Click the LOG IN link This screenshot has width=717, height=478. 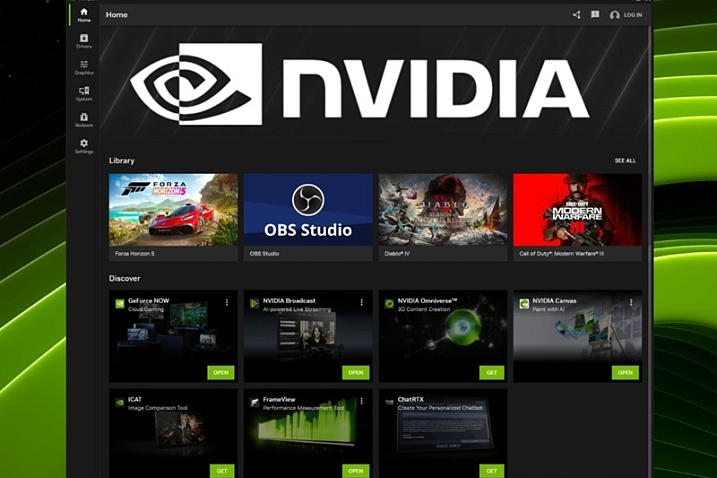point(633,15)
